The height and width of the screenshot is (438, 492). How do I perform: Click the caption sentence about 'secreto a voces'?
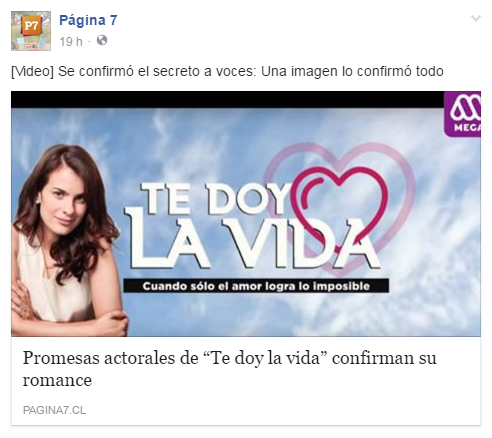pos(227,71)
